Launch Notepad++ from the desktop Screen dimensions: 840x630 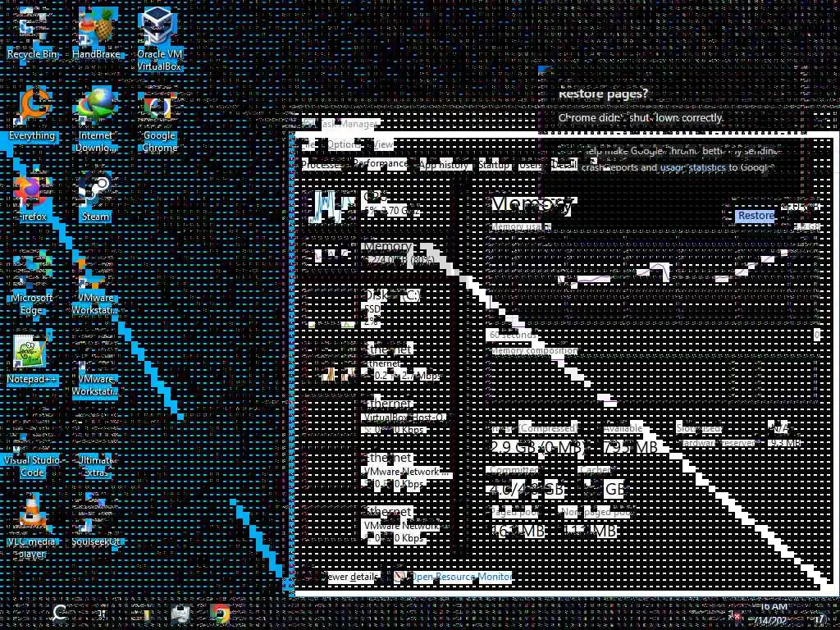pyautogui.click(x=32, y=360)
